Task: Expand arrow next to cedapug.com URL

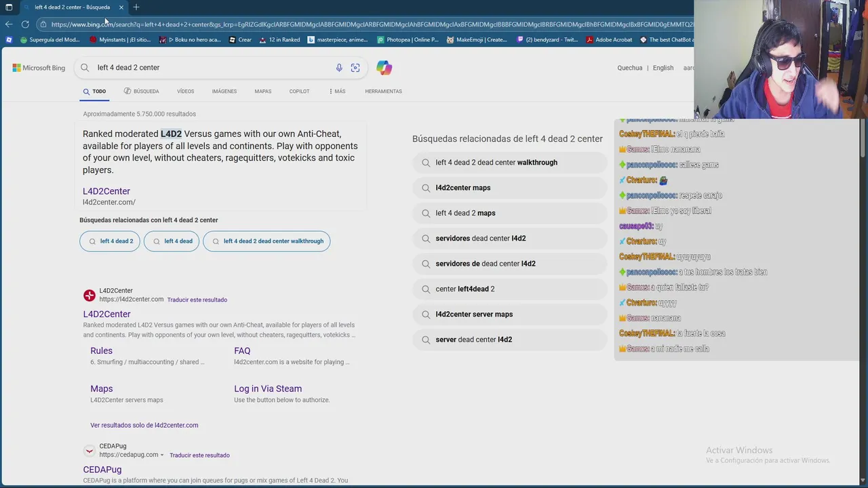Action: pos(161,455)
